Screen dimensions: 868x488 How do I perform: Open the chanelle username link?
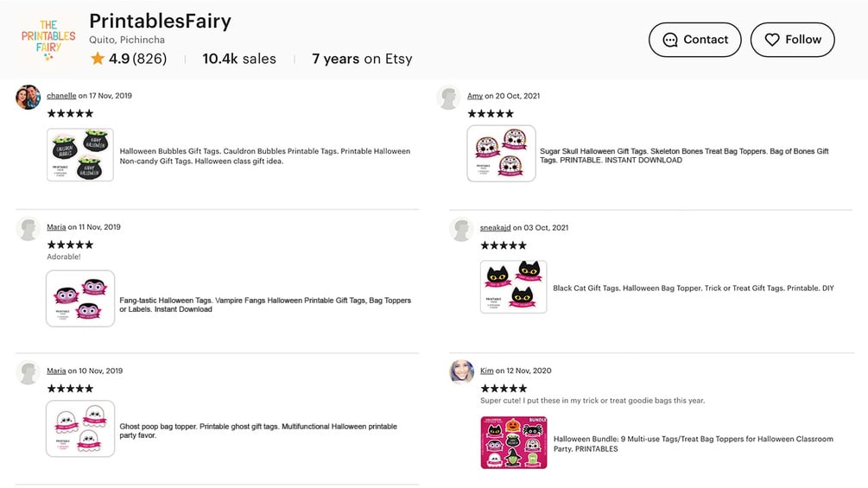point(61,96)
